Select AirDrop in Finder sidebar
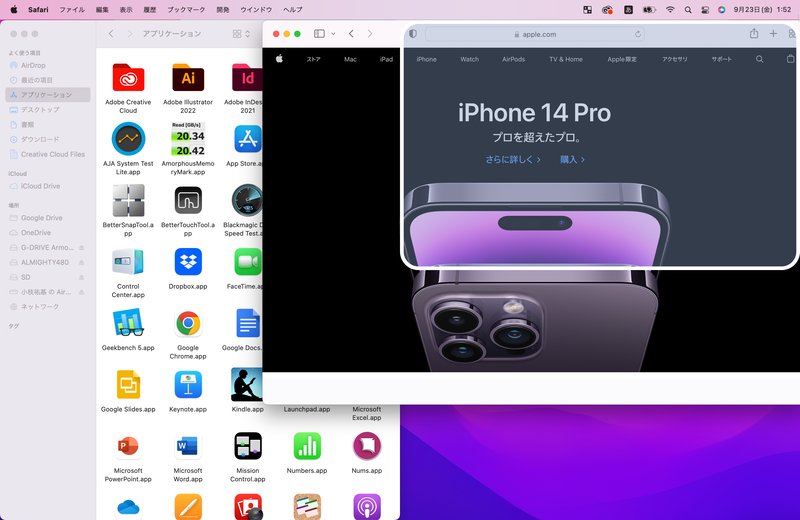Viewport: 800px width, 520px height. pos(48,65)
